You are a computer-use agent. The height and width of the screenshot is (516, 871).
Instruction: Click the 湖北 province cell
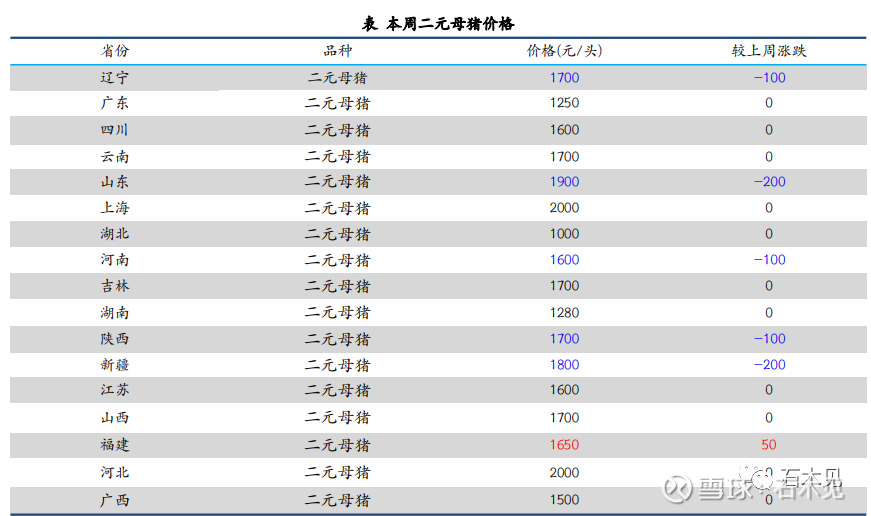coord(115,234)
